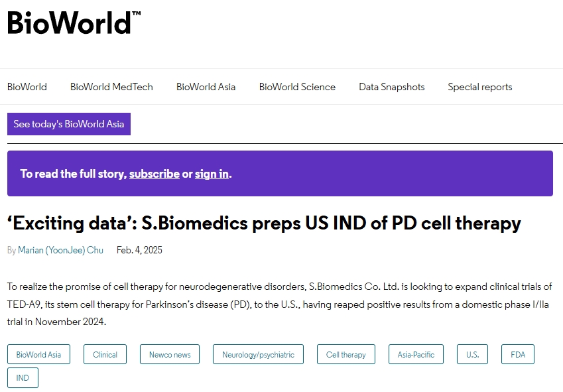Screen dimensions: 563x392
Task: Select the Neurology/psychiatric tag
Action: pyautogui.click(x=258, y=355)
